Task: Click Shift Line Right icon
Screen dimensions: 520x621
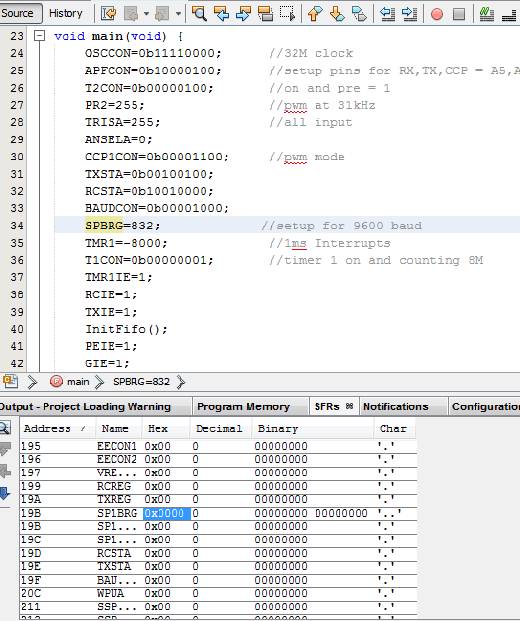Action: coord(409,13)
